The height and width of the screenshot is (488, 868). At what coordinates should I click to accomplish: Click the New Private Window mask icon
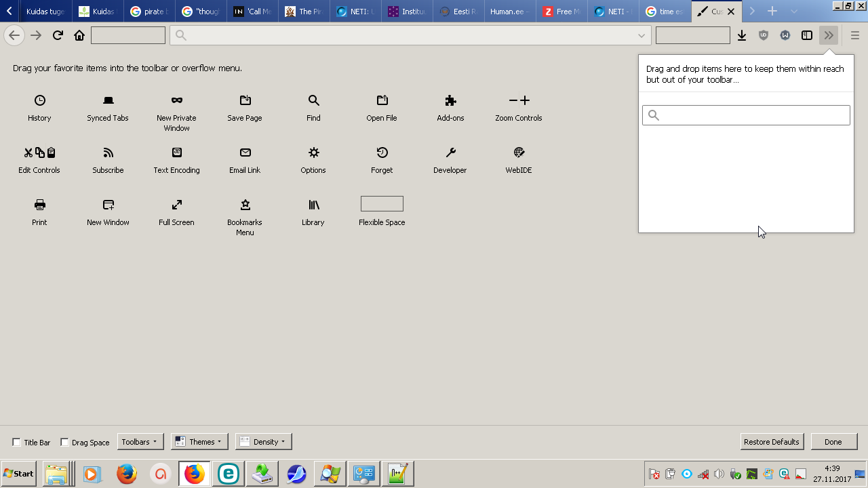click(x=176, y=100)
